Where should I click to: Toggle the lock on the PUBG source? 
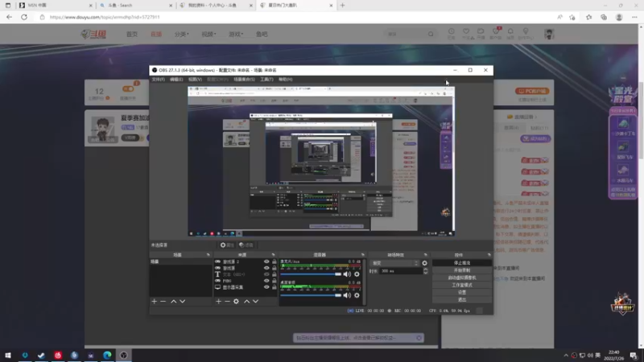click(x=275, y=281)
